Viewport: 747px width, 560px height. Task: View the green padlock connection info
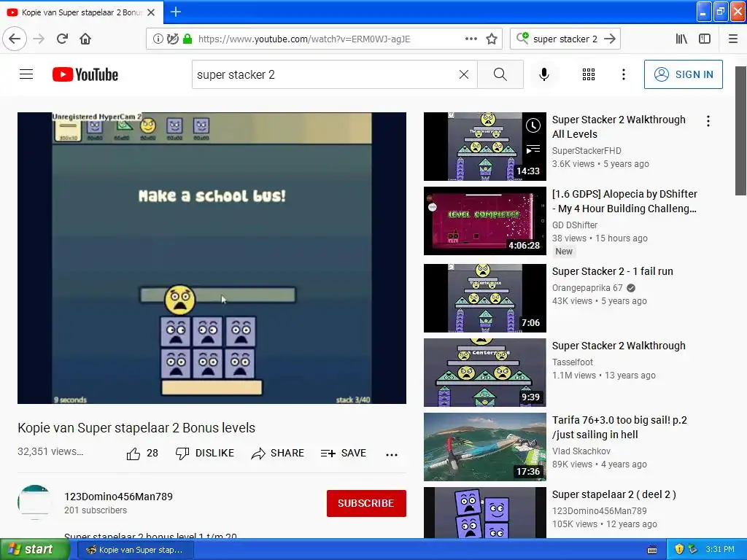pos(187,39)
